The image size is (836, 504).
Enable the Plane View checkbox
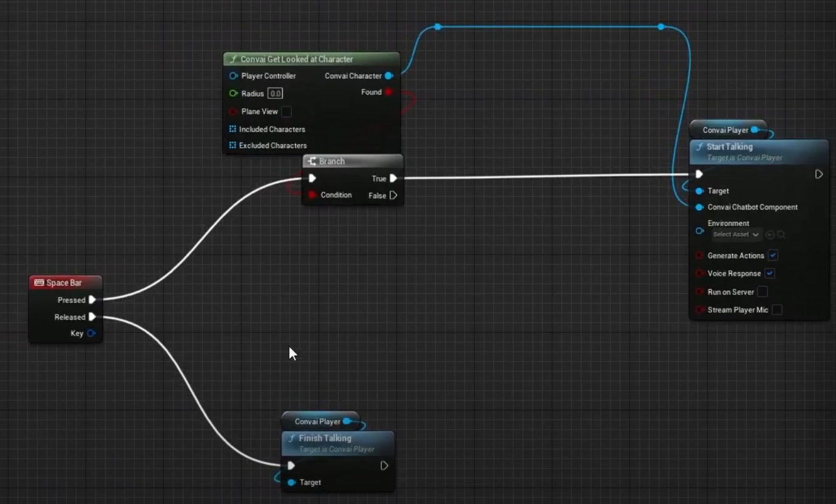tap(287, 112)
